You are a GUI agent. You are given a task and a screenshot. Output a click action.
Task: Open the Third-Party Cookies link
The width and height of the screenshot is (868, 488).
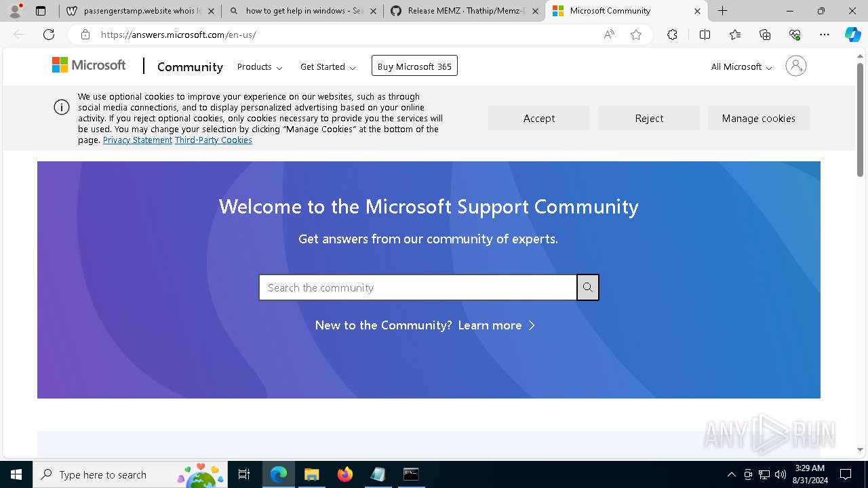point(214,140)
